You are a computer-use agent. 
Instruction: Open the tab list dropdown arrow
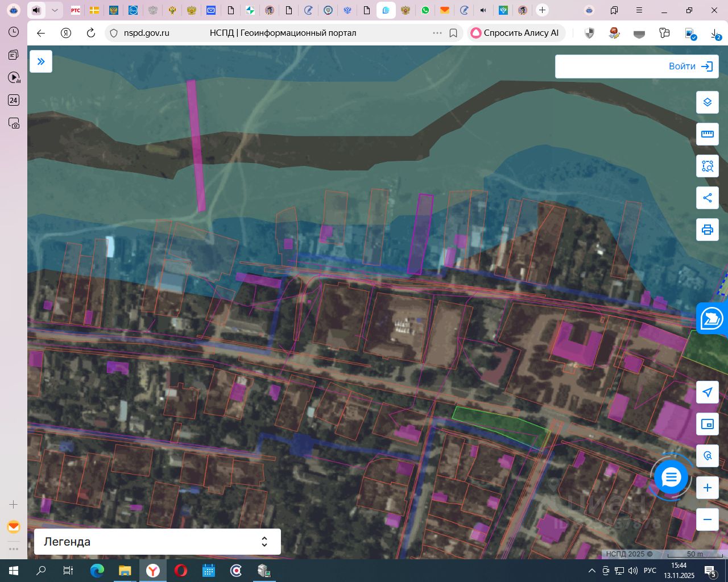click(55, 10)
